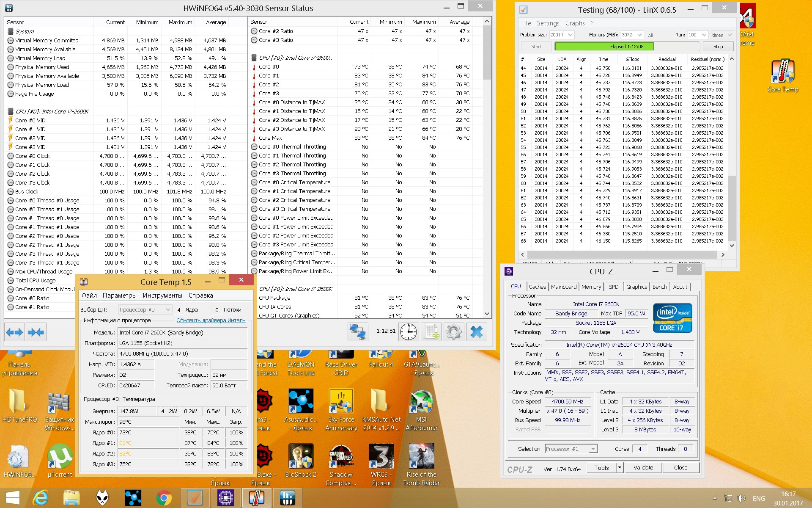Screen dimensions: 812x508
Task: Open Core Temp desktop shortcut
Action: click(783, 76)
